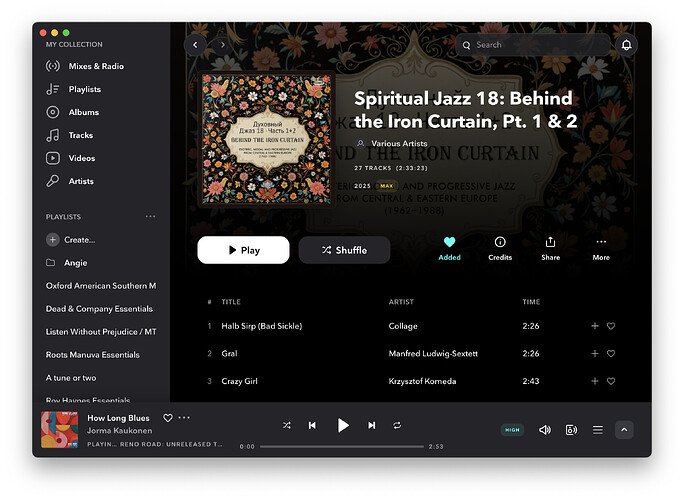The width and height of the screenshot is (684, 499).
Task: Open the Playlists section options menu
Action: coord(150,217)
